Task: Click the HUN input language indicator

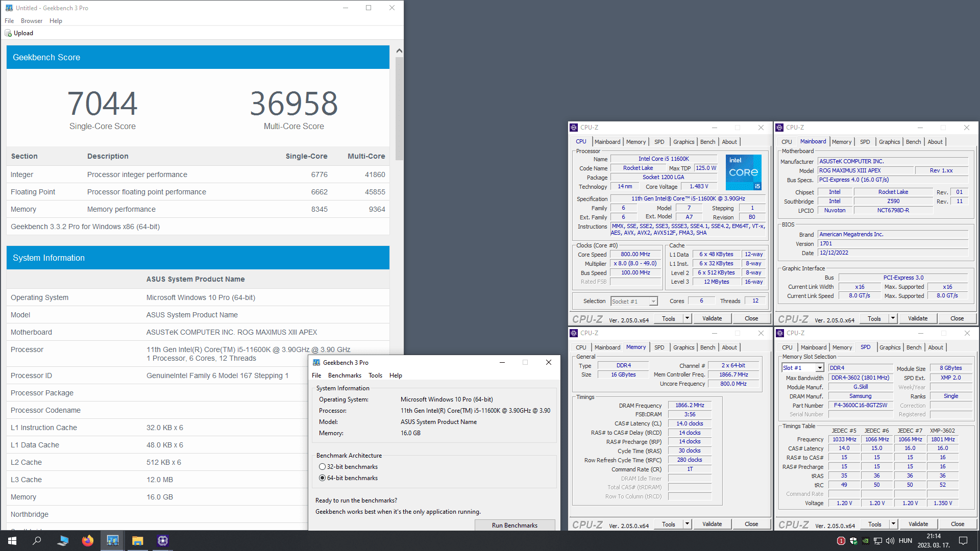Action: click(x=905, y=541)
